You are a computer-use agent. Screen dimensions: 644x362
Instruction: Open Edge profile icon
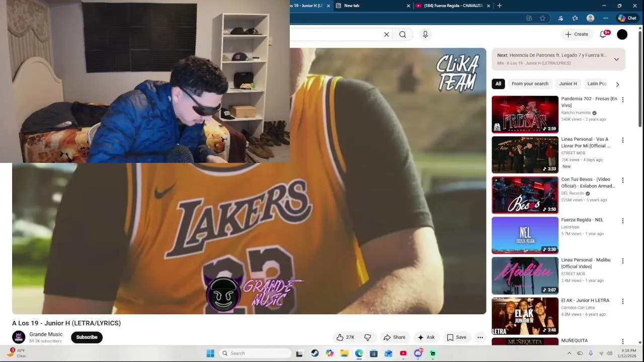pyautogui.click(x=590, y=18)
